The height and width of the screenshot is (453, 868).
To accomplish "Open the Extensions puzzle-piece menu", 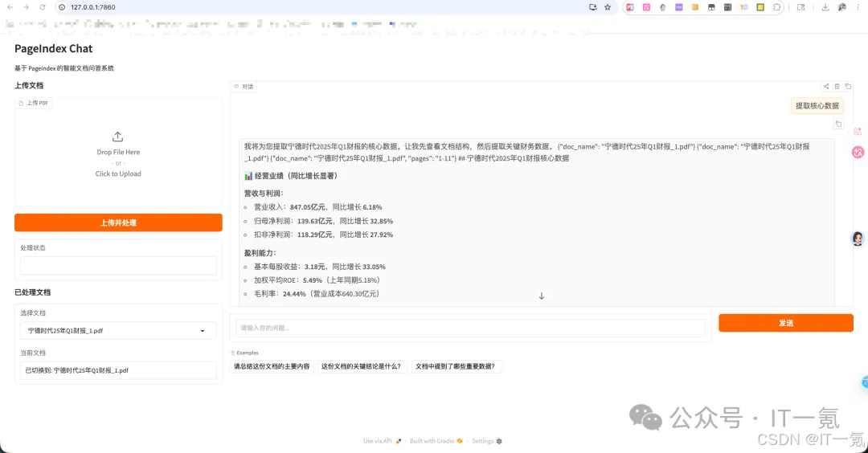I will click(776, 7).
